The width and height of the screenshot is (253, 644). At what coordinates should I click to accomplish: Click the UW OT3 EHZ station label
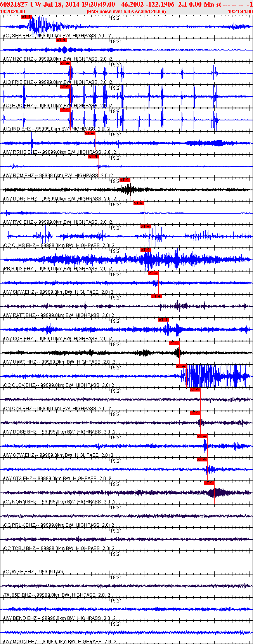click(x=18, y=479)
